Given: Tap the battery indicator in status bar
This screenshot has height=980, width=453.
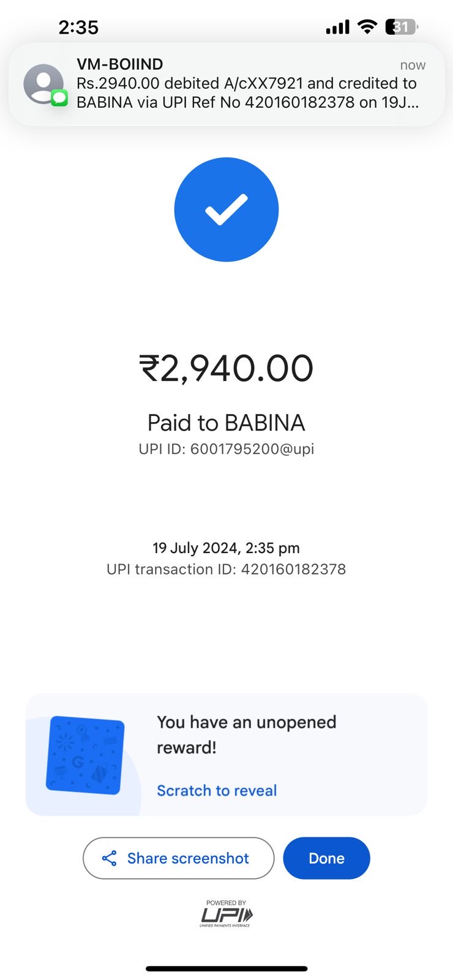Looking at the screenshot, I should click(x=401, y=27).
